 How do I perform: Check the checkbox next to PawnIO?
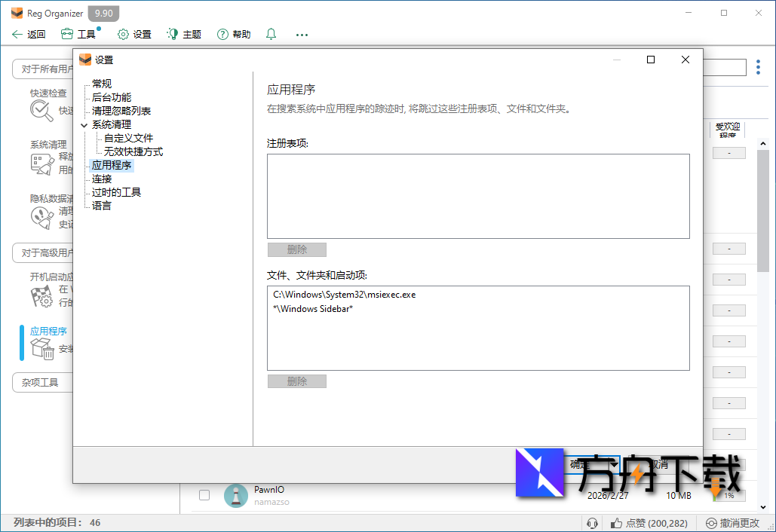point(204,495)
